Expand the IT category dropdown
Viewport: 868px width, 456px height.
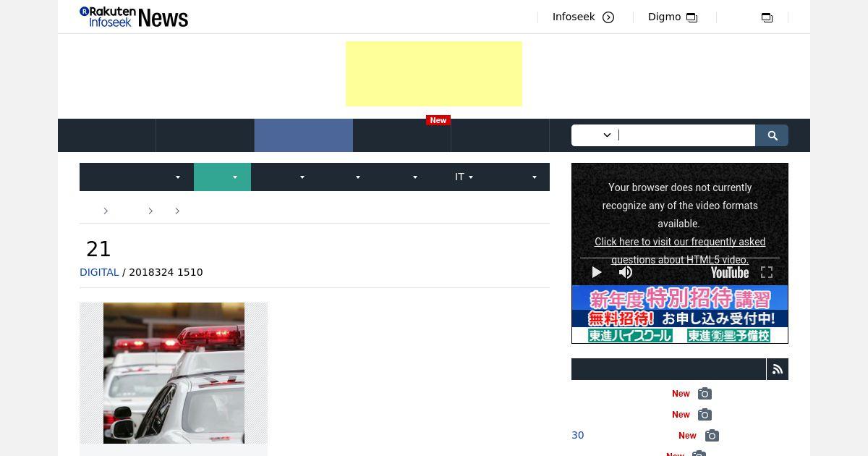(x=464, y=177)
